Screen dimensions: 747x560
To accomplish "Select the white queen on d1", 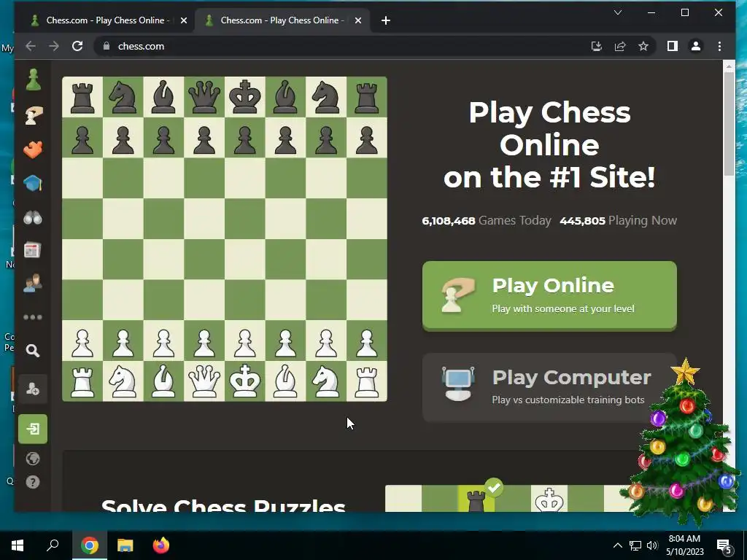I will [x=204, y=381].
